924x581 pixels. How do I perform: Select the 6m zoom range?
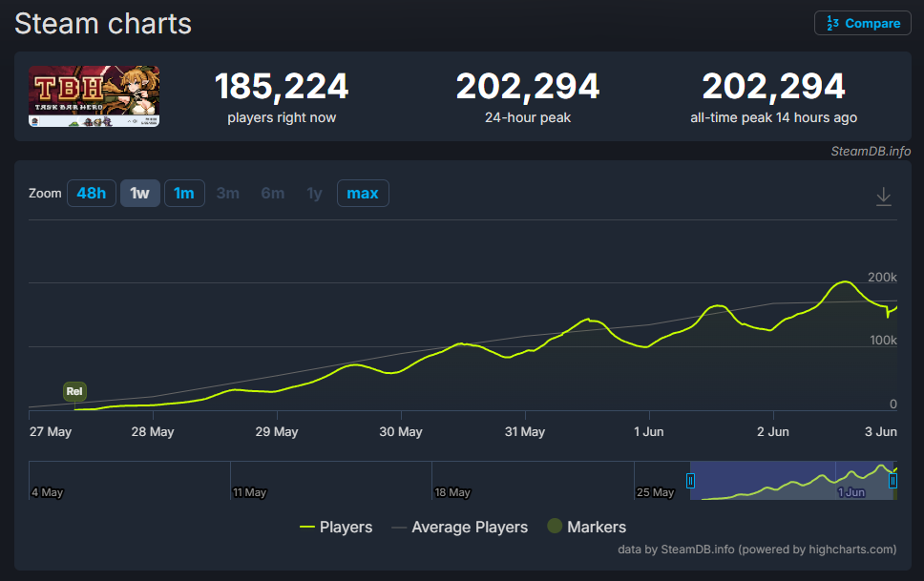pyautogui.click(x=273, y=194)
